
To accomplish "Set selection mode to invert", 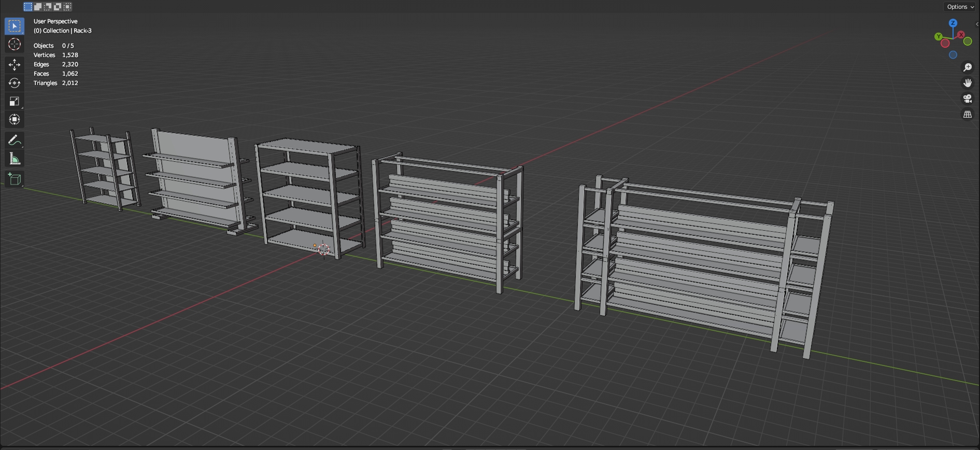I will tap(58, 7).
